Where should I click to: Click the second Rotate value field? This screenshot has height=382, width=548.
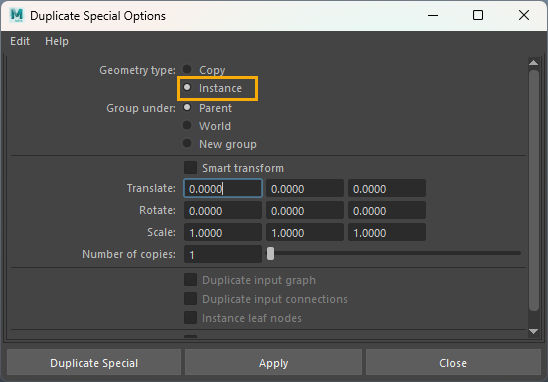(x=305, y=210)
